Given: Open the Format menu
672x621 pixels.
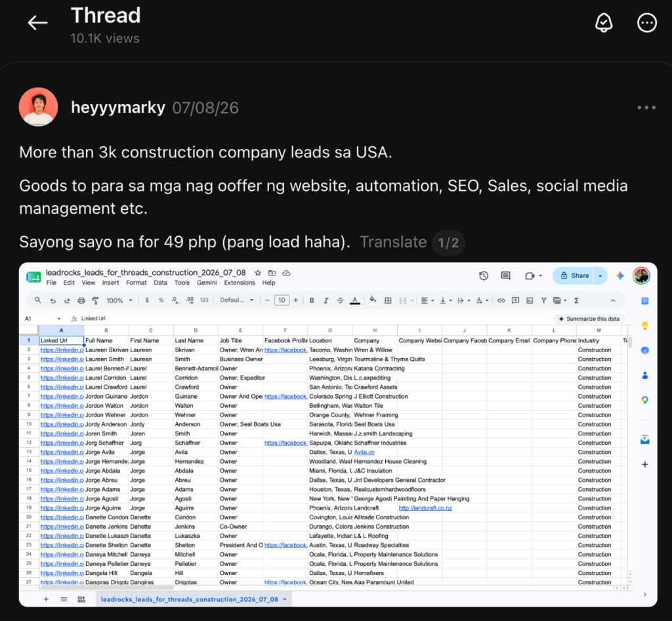Looking at the screenshot, I should click(x=136, y=283).
